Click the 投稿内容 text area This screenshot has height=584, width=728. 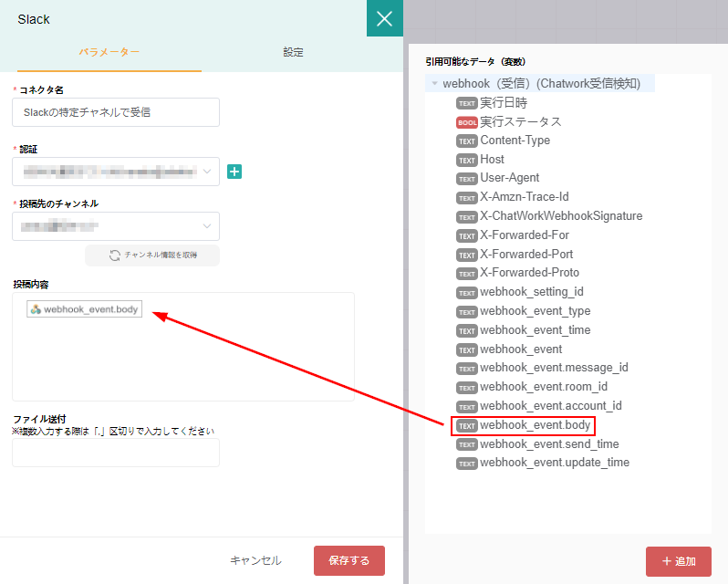tap(183, 347)
